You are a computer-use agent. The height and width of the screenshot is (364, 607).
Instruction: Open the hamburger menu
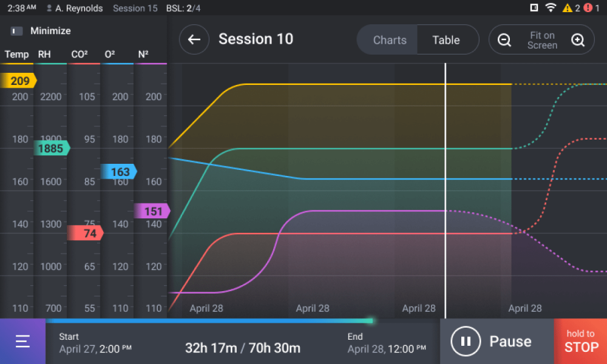tap(22, 342)
